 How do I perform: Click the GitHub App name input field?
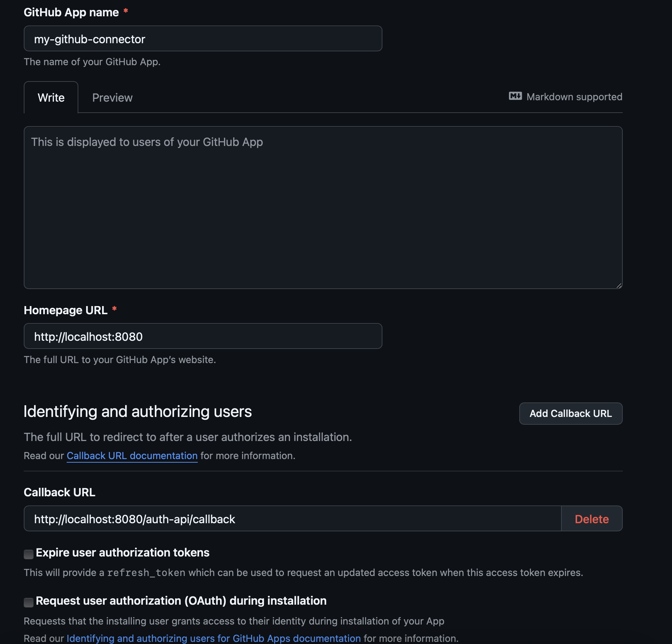(x=202, y=38)
